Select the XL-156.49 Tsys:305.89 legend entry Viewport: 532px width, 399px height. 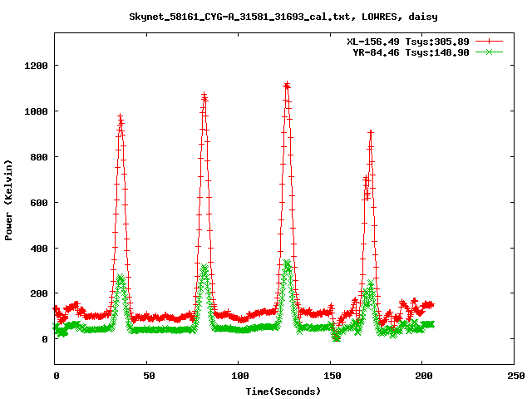(x=408, y=42)
